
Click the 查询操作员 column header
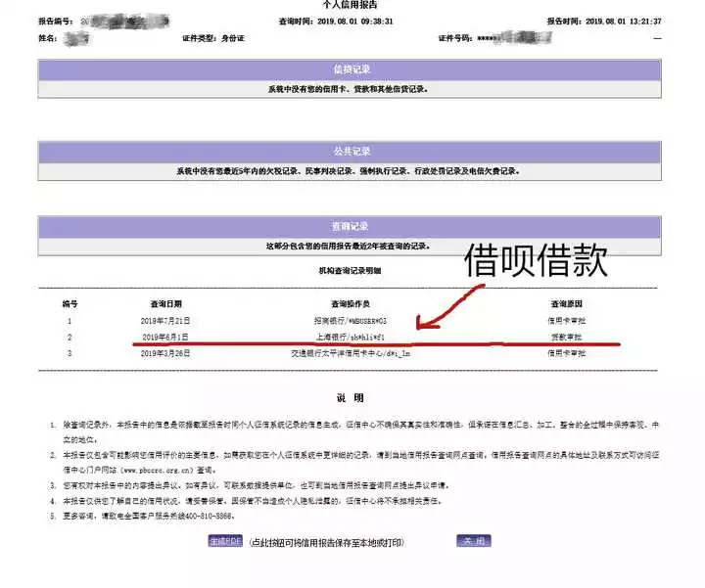(351, 304)
